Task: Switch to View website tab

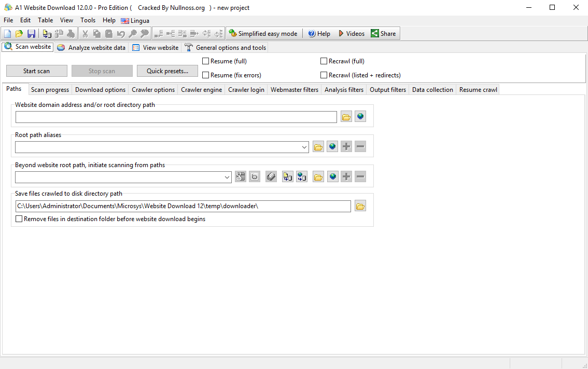Action: (x=156, y=48)
